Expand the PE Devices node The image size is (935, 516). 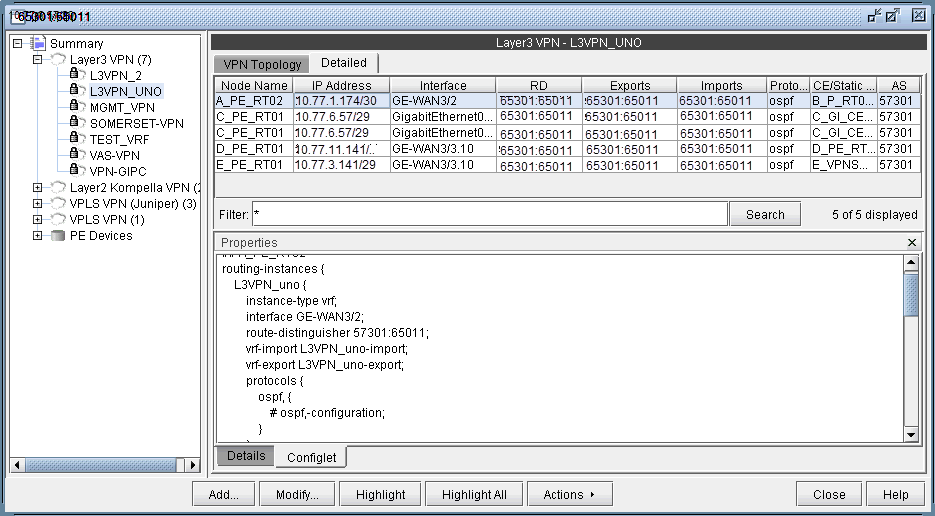(37, 236)
